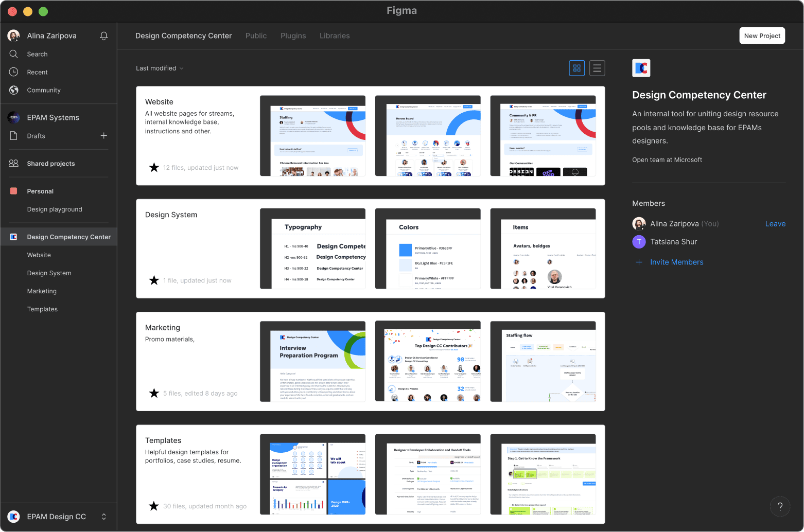
Task: Open the Top Design CC Contributors thumbnail
Action: click(428, 361)
